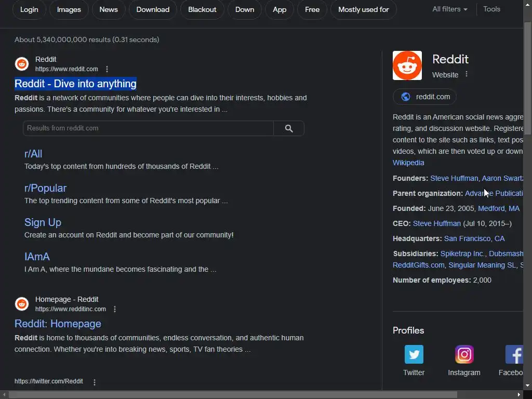
Task: Open the Instagram profile icon
Action: [x=464, y=354]
